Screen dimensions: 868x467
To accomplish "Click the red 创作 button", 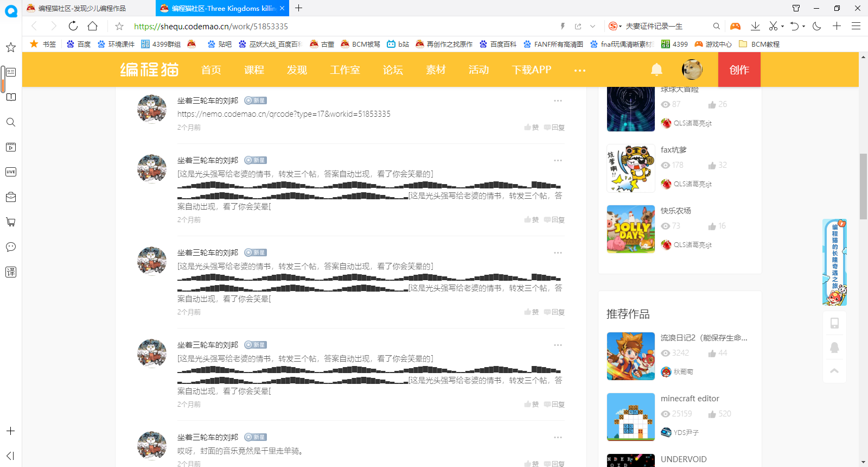I will [739, 70].
